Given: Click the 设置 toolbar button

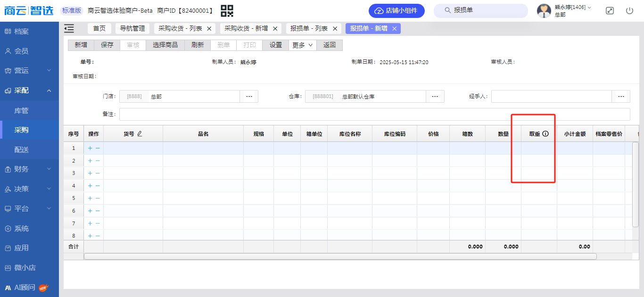Looking at the screenshot, I should click(276, 45).
